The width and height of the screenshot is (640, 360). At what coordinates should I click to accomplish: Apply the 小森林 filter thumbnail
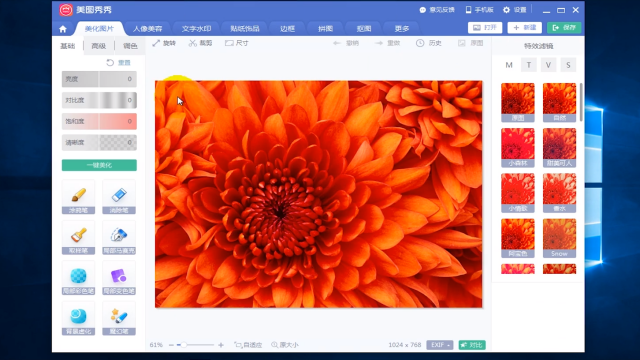point(518,148)
